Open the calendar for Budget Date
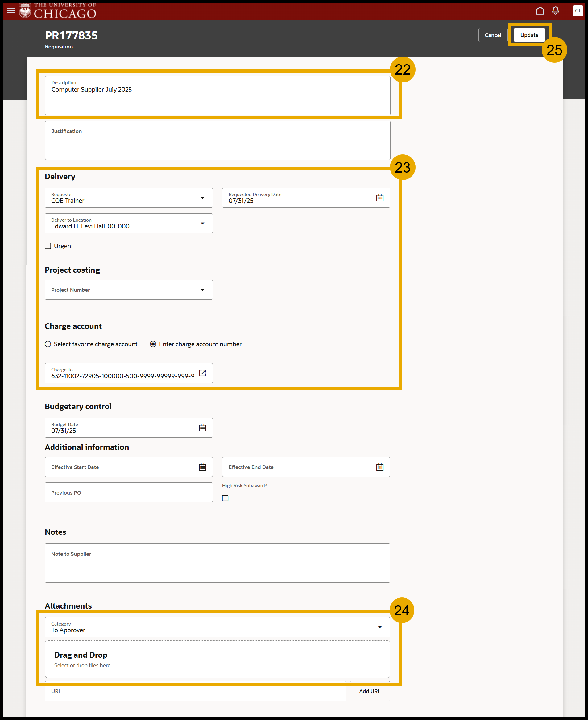 pos(202,427)
